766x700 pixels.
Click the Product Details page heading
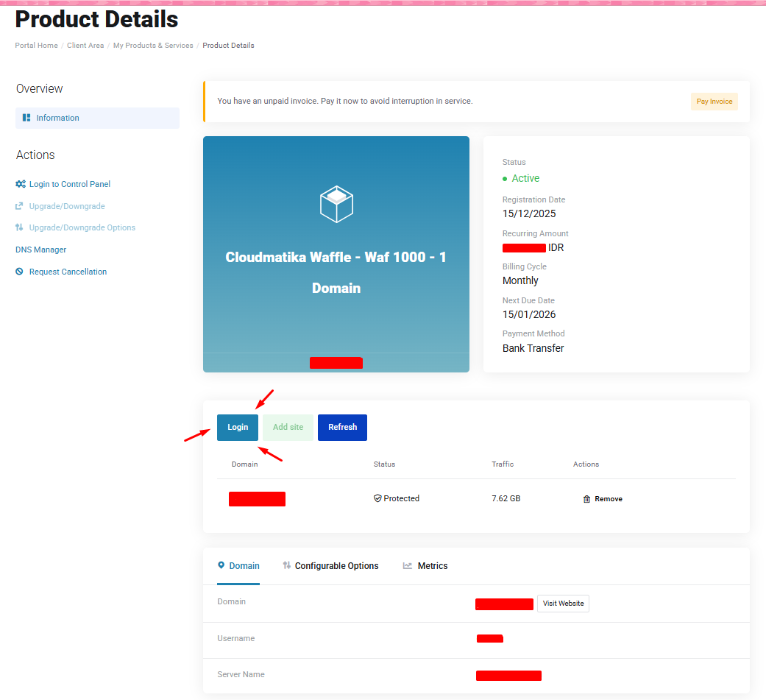click(96, 20)
